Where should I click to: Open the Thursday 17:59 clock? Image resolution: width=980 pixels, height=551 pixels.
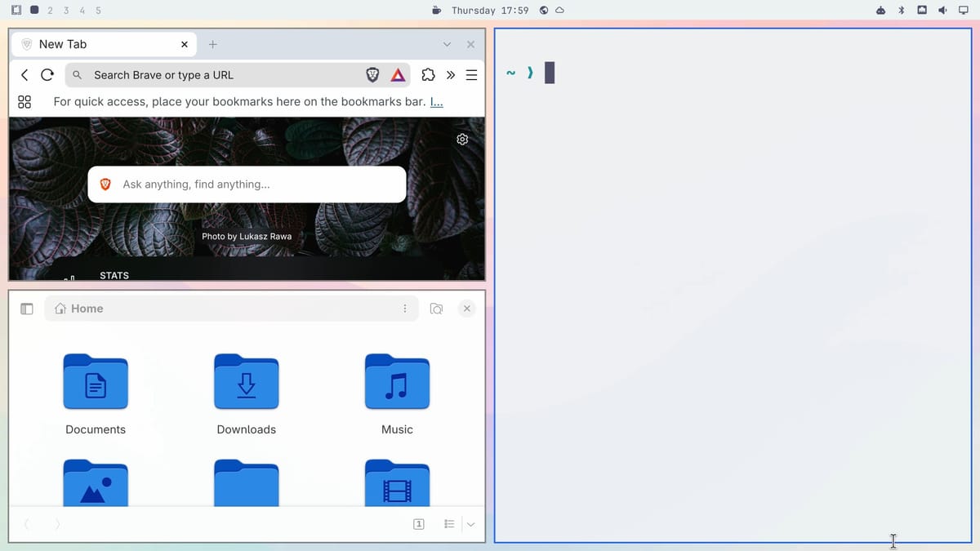490,11
